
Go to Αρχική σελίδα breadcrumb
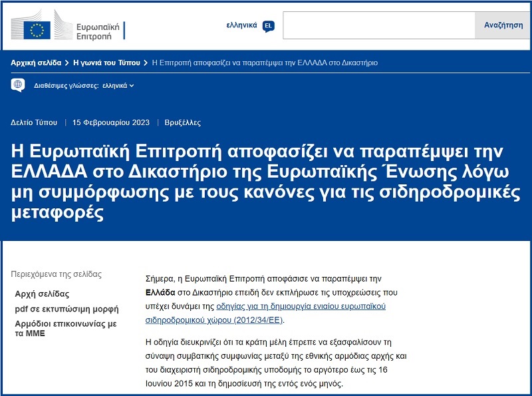(x=36, y=63)
